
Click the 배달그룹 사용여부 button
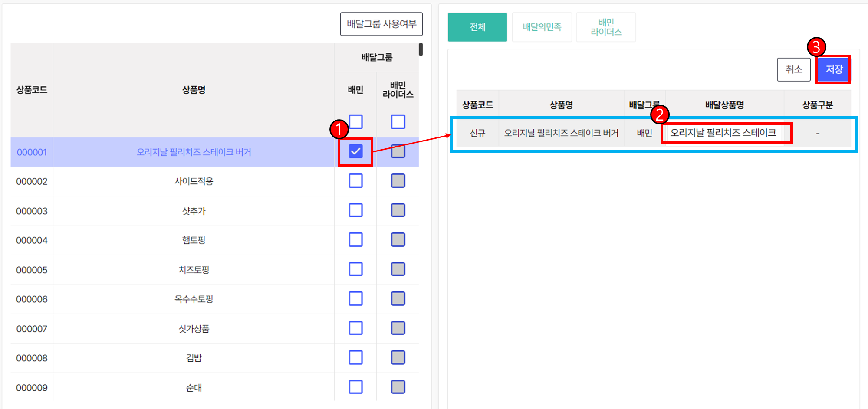[x=381, y=24]
